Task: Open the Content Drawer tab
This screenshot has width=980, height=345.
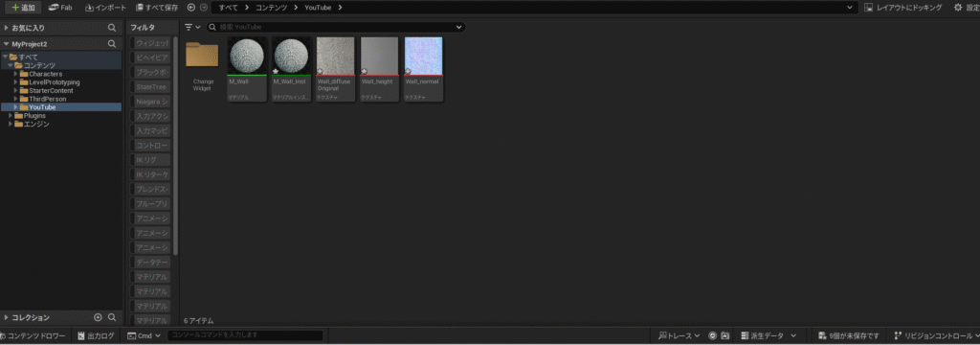Action: click(33, 335)
